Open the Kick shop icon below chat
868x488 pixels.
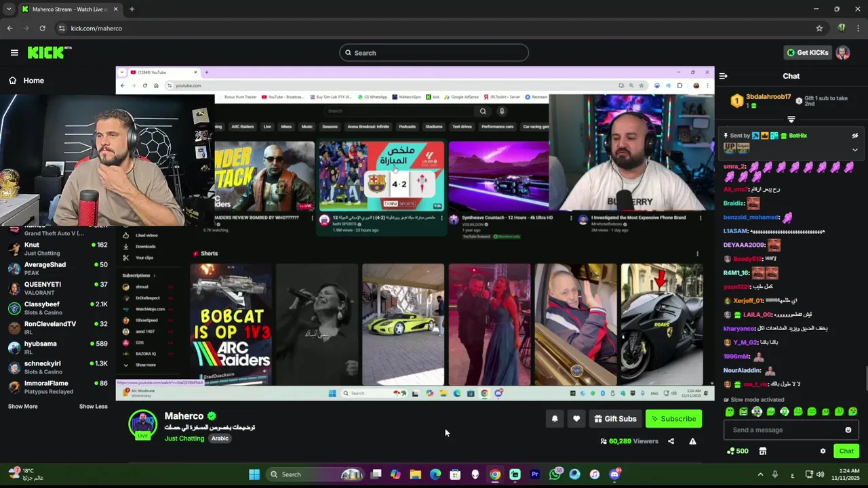click(x=762, y=451)
